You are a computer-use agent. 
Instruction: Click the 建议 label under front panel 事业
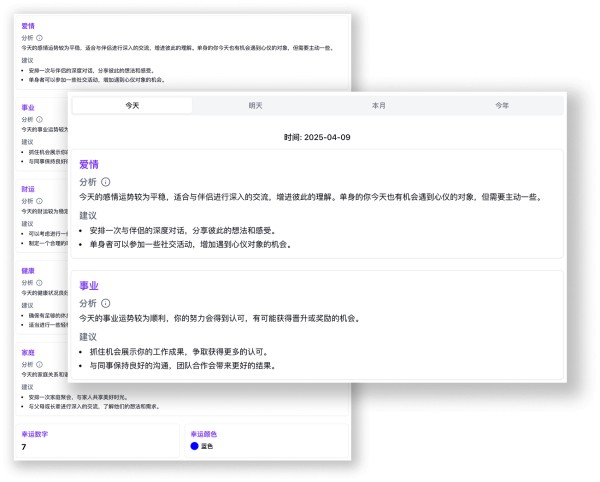[x=88, y=337]
